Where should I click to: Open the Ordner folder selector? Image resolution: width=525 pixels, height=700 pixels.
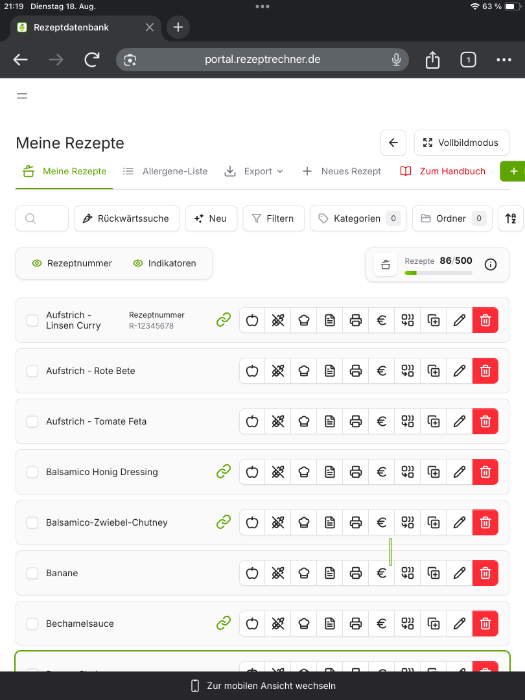452,218
